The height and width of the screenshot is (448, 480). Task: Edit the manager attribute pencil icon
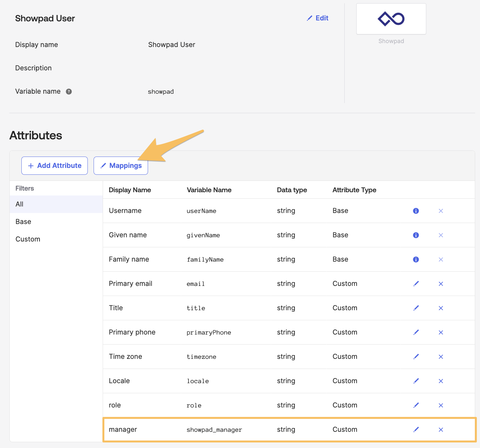[x=416, y=430]
